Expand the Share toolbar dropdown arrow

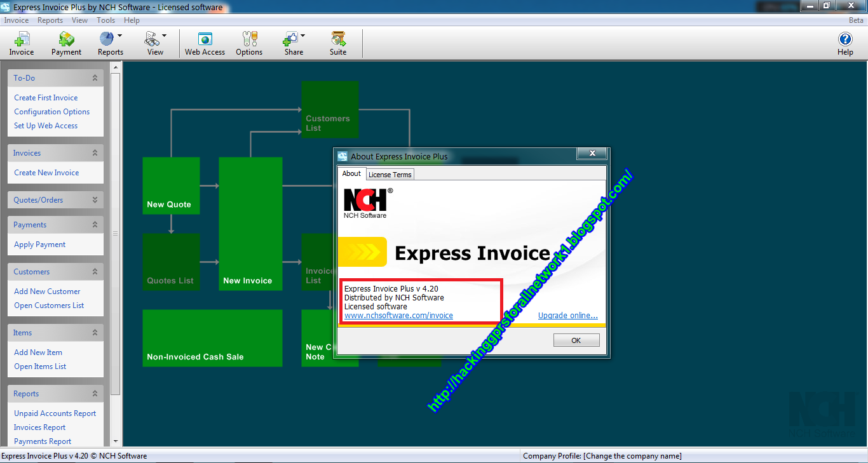[302, 36]
